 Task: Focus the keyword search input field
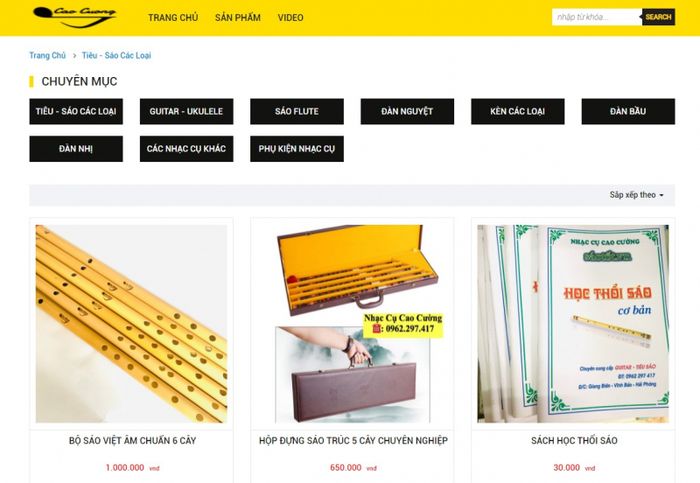[597, 17]
